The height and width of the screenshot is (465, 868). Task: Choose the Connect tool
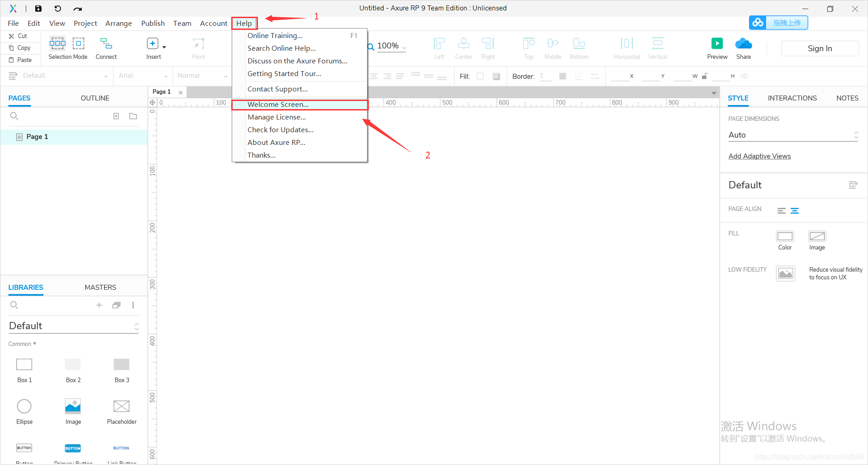[106, 48]
